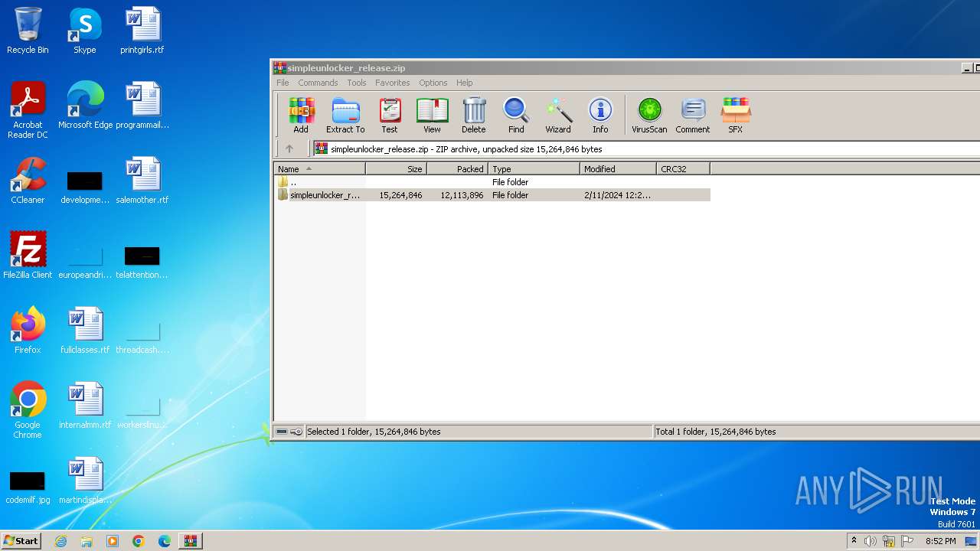Click the archive path address field
Viewport: 980px width, 551px height.
(645, 149)
